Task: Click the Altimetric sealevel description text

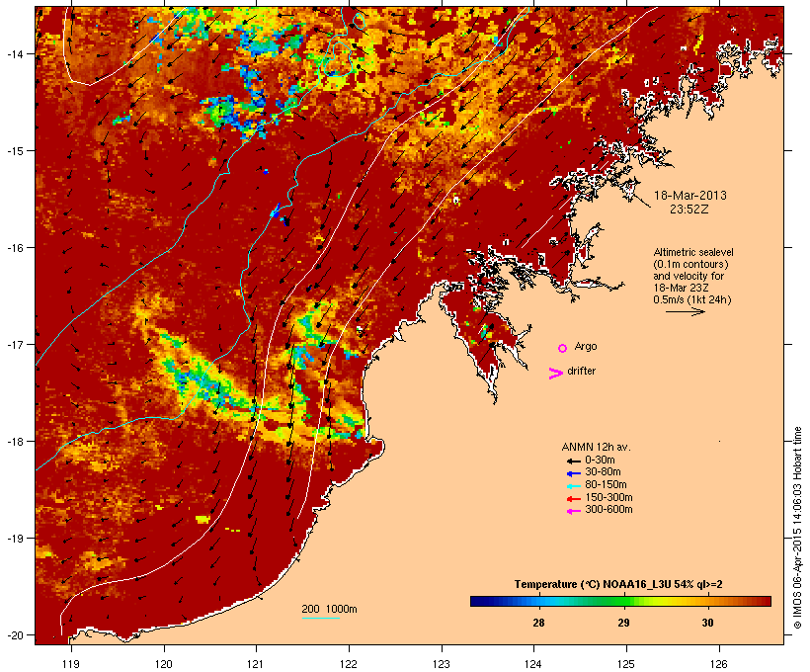Action: pos(693,276)
